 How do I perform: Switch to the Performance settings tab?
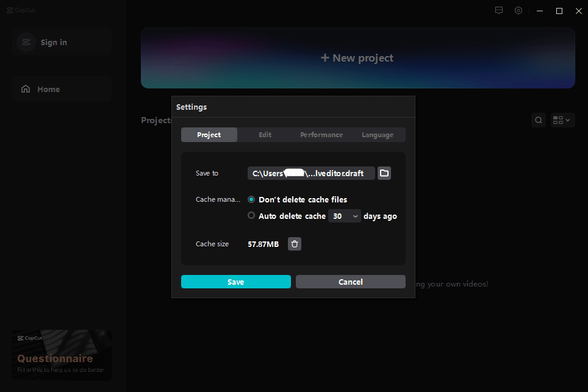point(321,135)
